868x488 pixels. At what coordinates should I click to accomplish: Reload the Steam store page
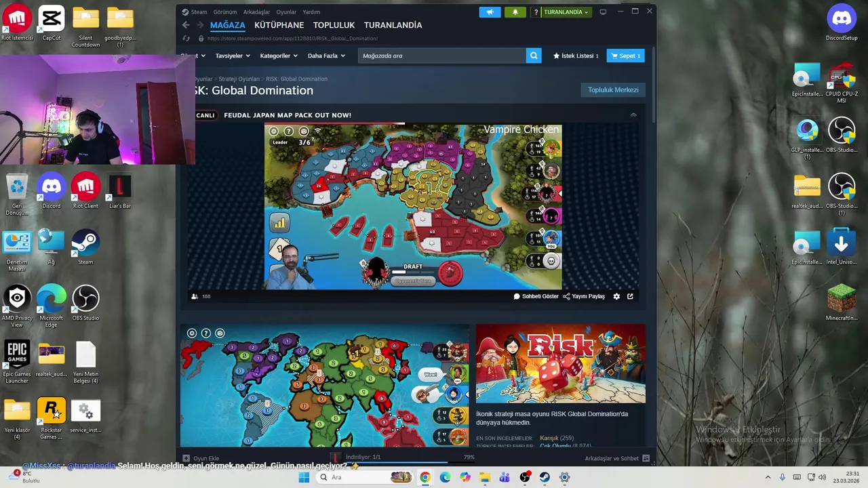(x=187, y=39)
